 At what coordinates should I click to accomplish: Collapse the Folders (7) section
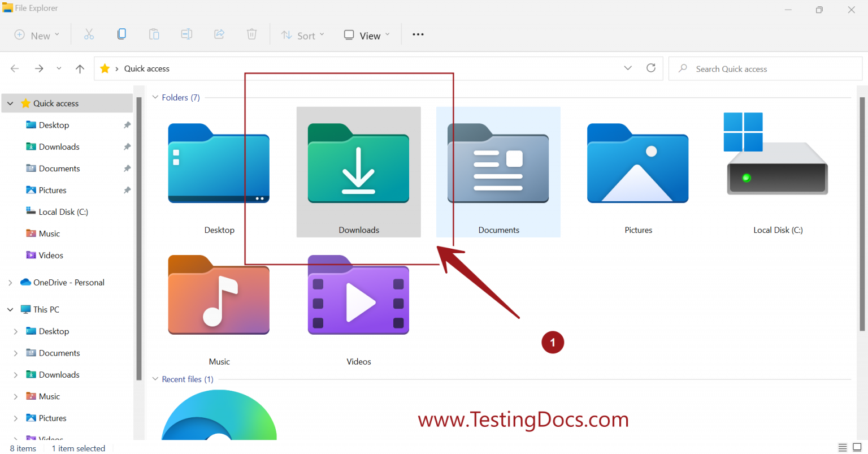point(155,97)
